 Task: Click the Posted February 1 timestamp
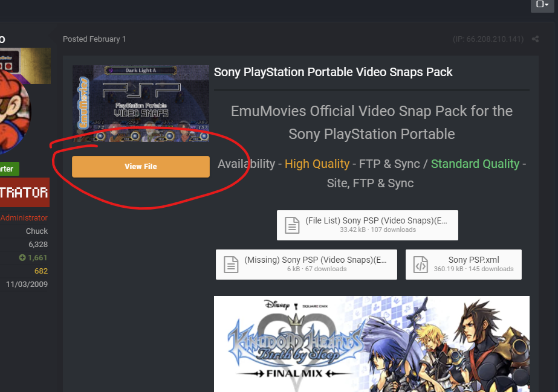pos(94,39)
